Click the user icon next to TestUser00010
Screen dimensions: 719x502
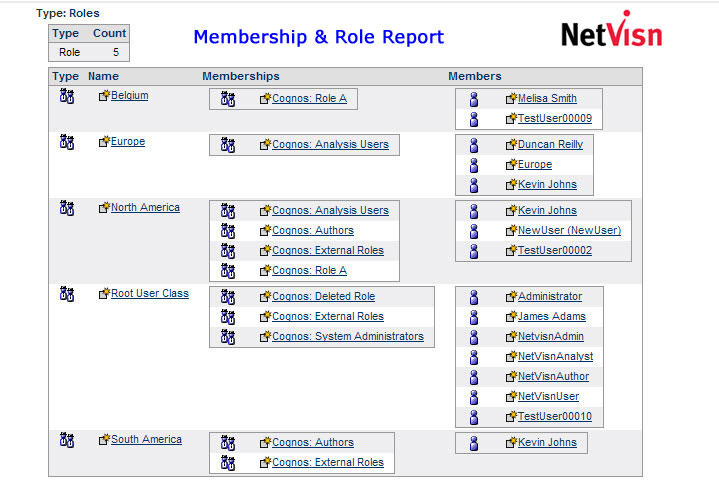click(474, 417)
